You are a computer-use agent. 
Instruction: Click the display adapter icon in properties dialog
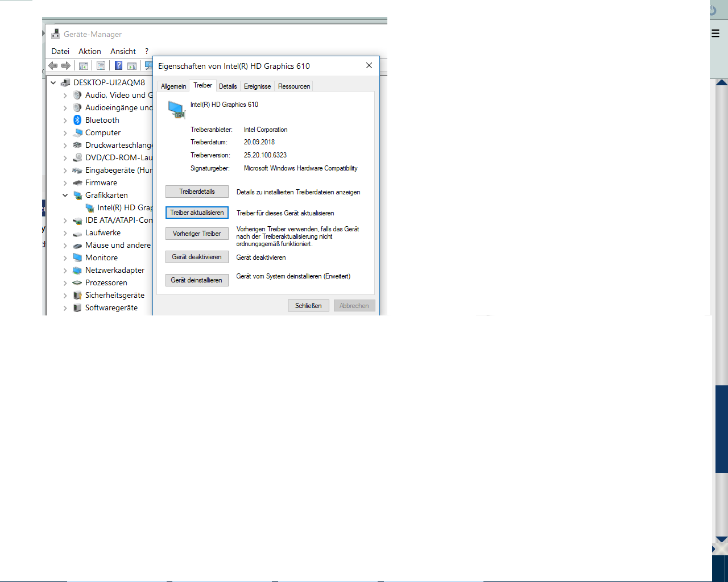[176, 109]
